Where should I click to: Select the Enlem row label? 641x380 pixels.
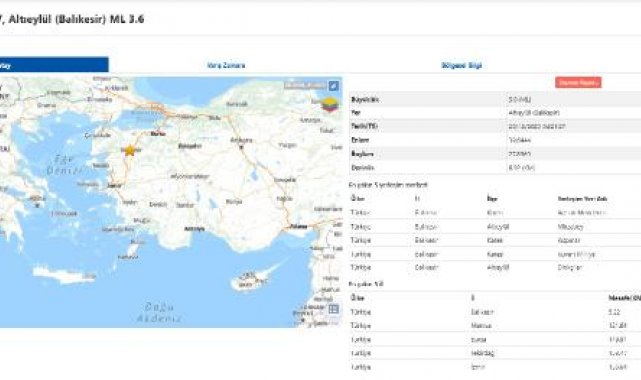pos(360,140)
